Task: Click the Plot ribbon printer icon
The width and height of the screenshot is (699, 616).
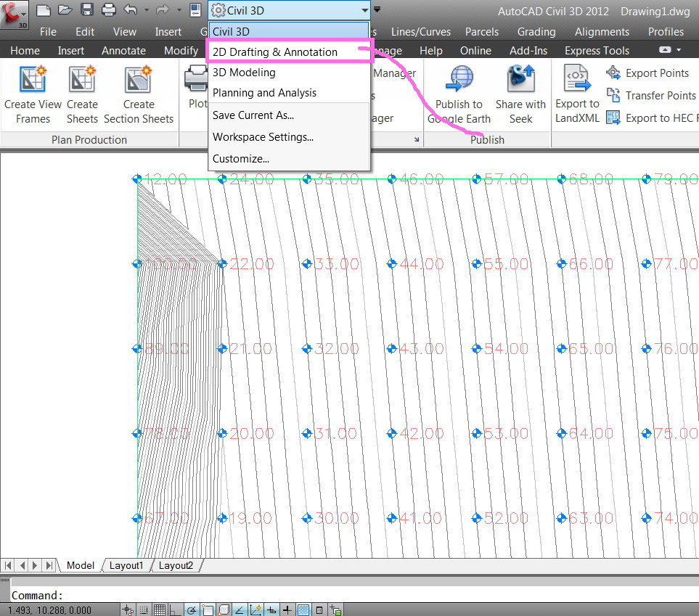Action: 196,79
